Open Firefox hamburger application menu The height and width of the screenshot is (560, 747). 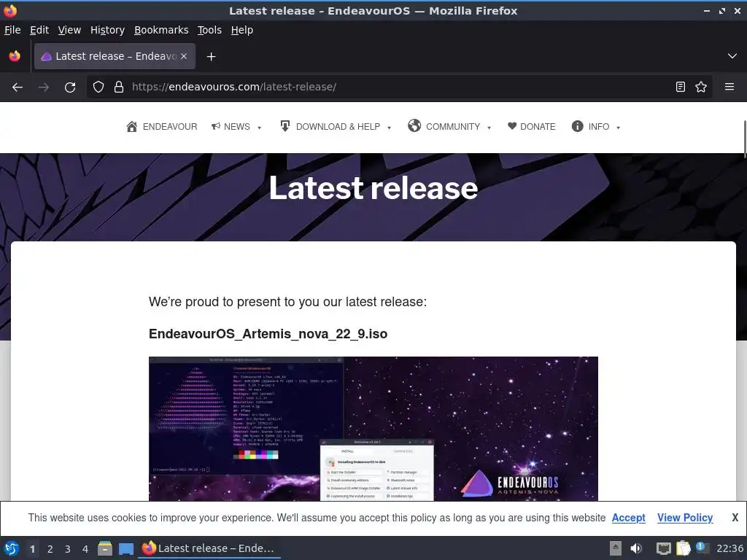729,87
